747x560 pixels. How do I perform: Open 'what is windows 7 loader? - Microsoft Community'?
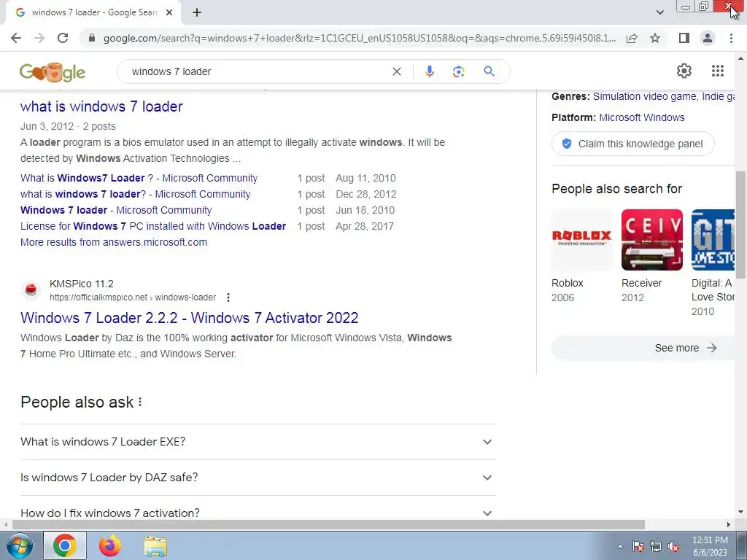click(x=135, y=194)
